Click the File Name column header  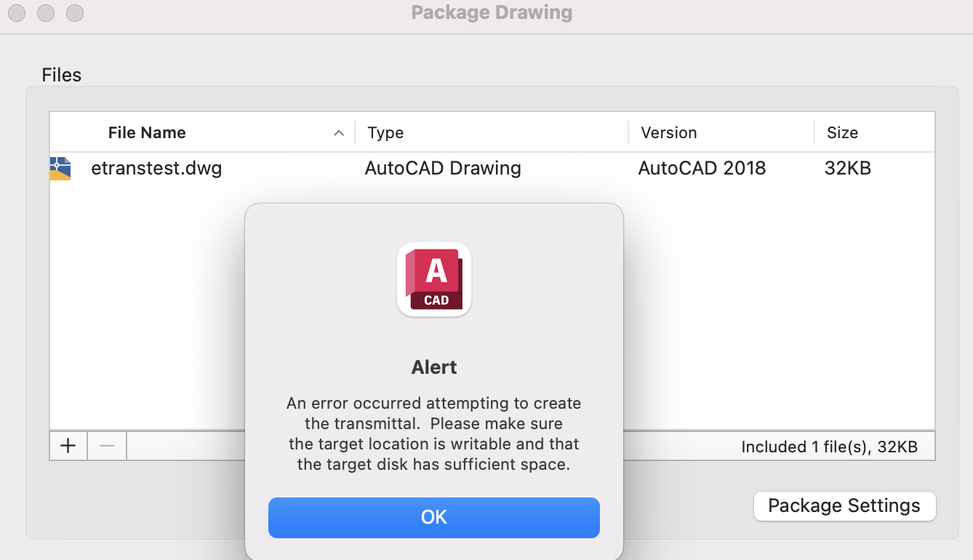(x=147, y=132)
